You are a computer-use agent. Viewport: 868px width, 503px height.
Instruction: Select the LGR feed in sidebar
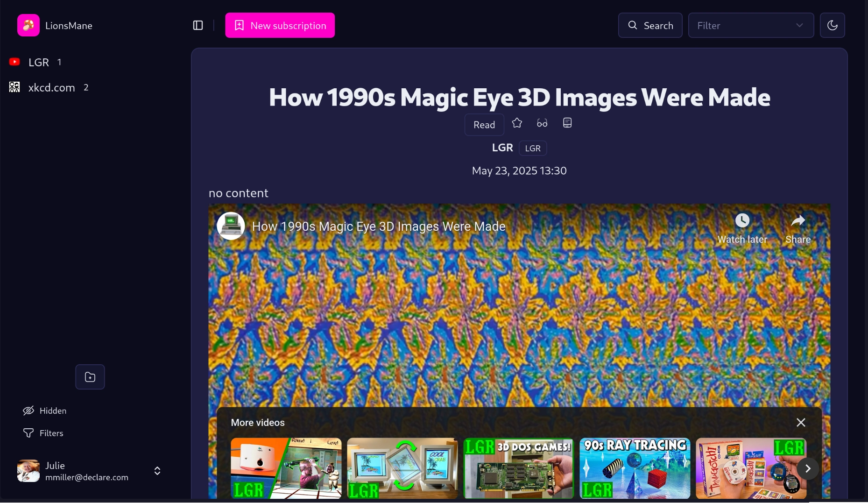coord(38,62)
